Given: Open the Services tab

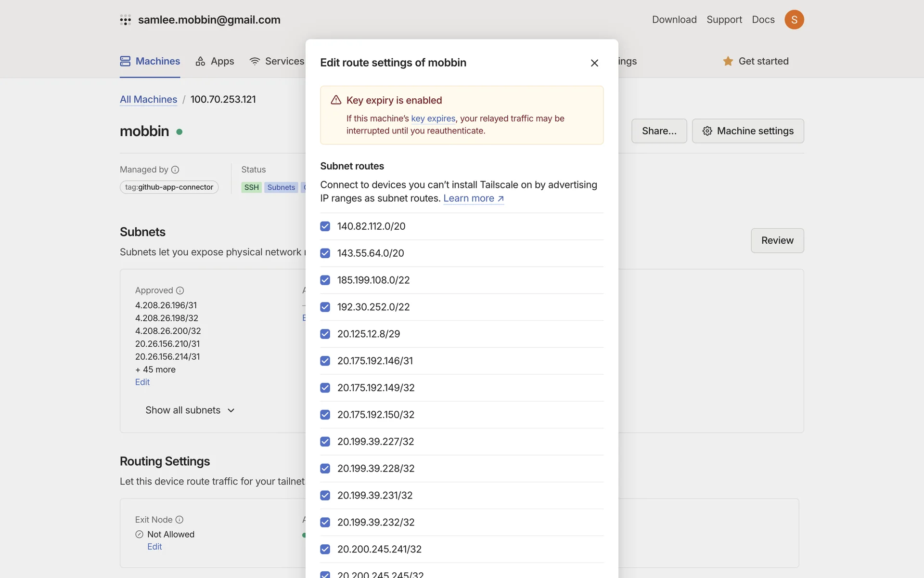Looking at the screenshot, I should (x=277, y=61).
